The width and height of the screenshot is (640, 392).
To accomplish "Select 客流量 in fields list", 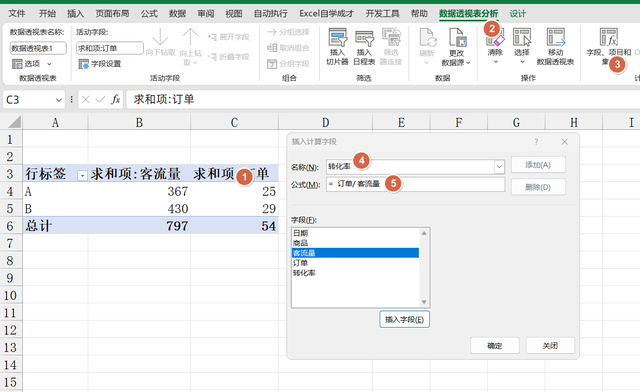I will pos(355,253).
